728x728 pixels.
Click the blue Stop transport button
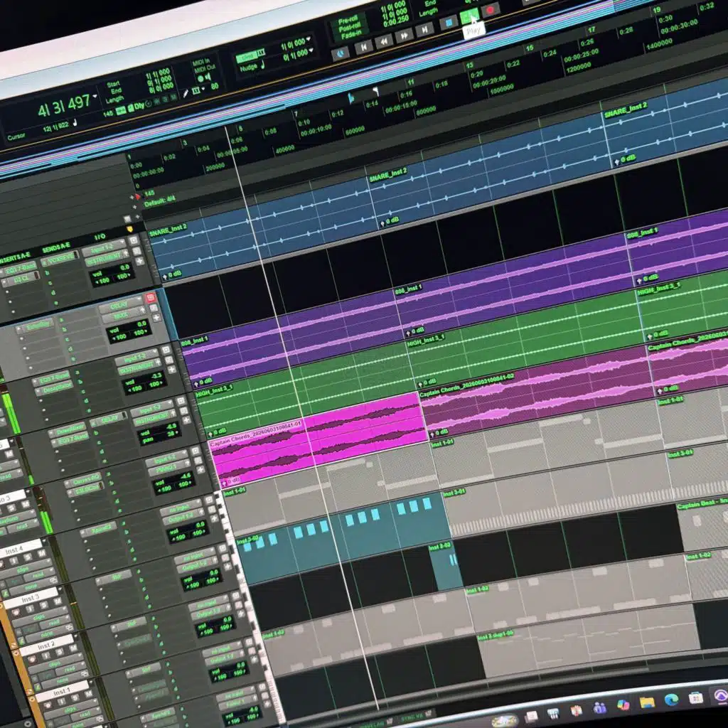click(449, 22)
